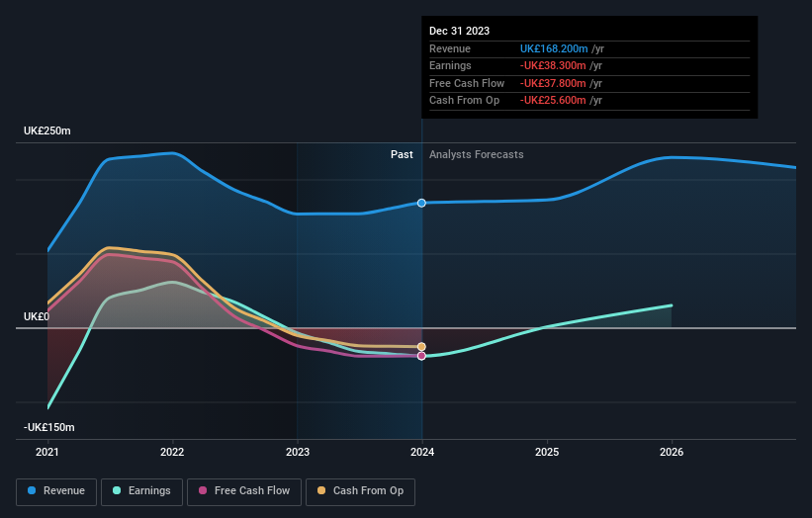Viewport: 812px width, 518px height.
Task: Select the Cash From Op marker at 2024
Action: point(421,347)
